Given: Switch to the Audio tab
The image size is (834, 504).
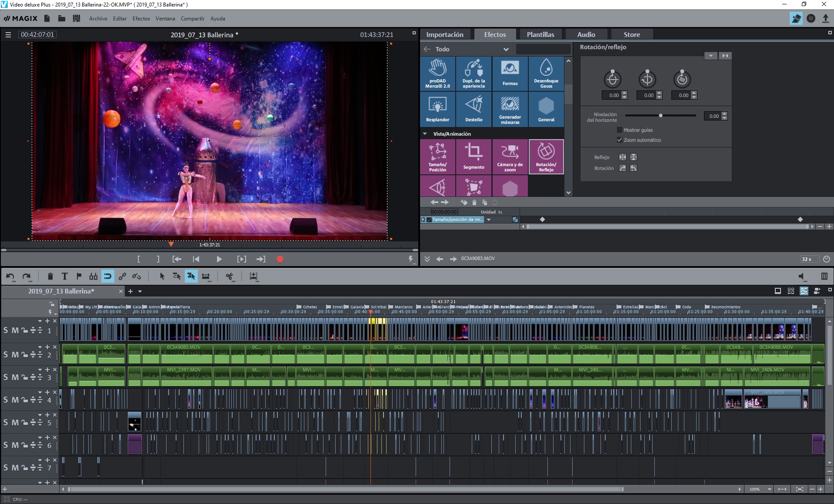Looking at the screenshot, I should pyautogui.click(x=586, y=34).
